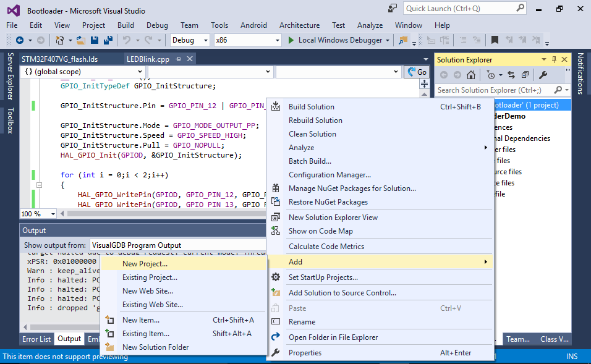This screenshot has width=591, height=364.
Task: Click Collapse All icon in Solution Explorer
Action: [525, 75]
